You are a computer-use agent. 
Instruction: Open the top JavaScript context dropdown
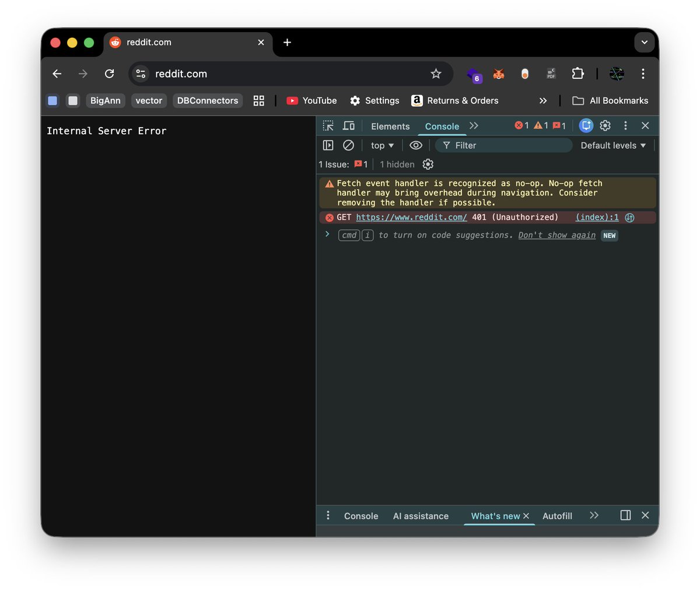coord(383,145)
